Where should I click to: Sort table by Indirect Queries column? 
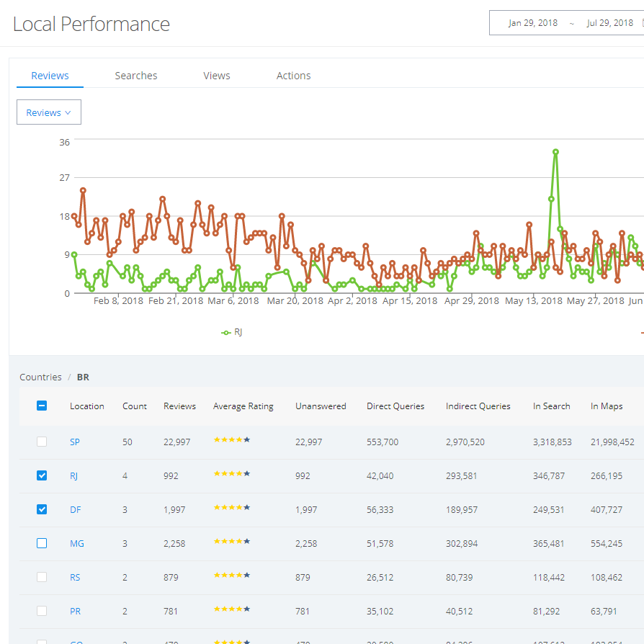coord(478,406)
